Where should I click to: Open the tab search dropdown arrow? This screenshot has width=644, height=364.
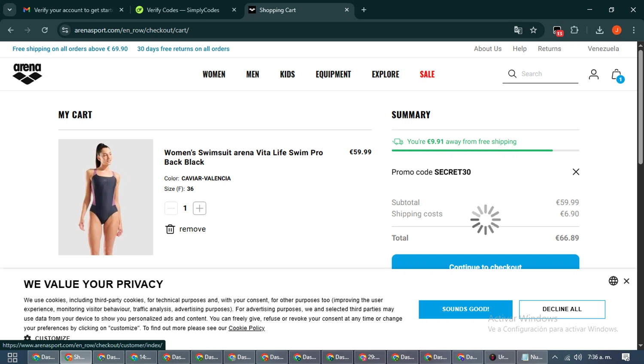[9, 10]
